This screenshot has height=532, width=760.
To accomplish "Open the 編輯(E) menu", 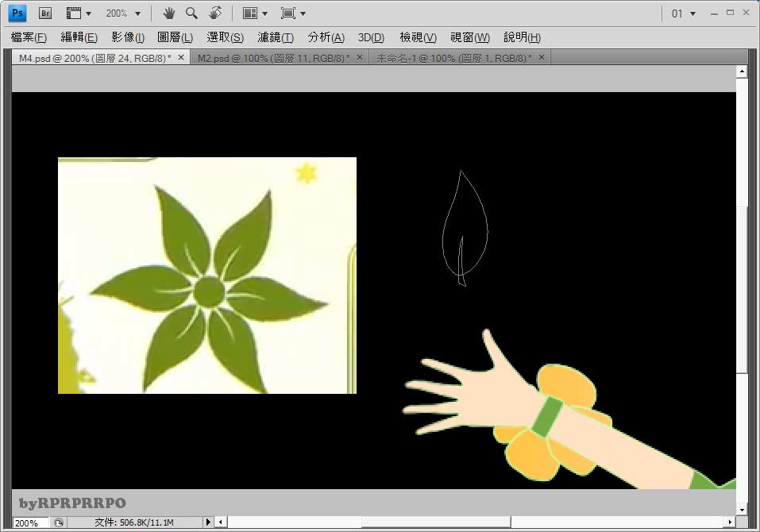I will (79, 37).
